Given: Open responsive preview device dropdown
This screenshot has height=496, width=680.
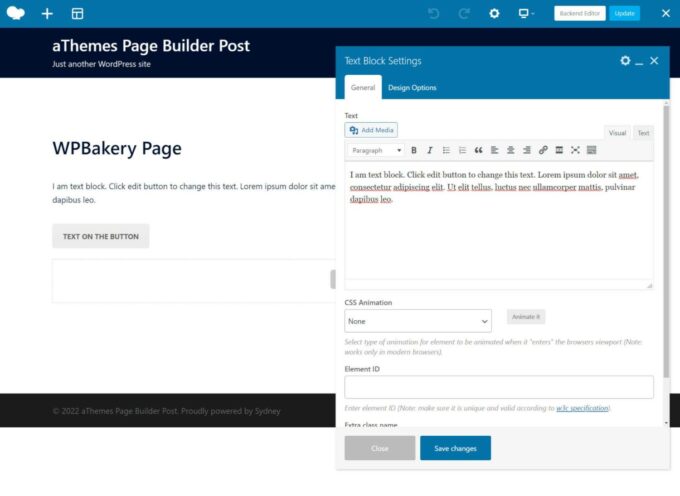Looking at the screenshot, I should pyautogui.click(x=526, y=13).
